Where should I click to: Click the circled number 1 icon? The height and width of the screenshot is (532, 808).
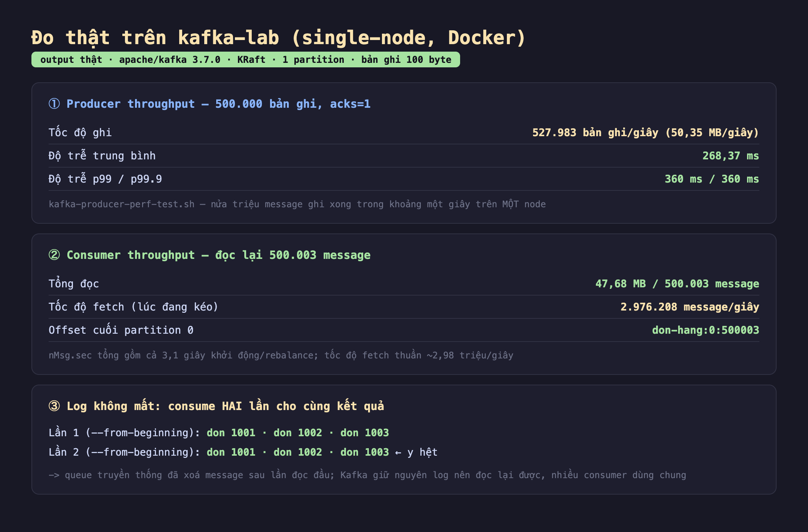click(54, 104)
